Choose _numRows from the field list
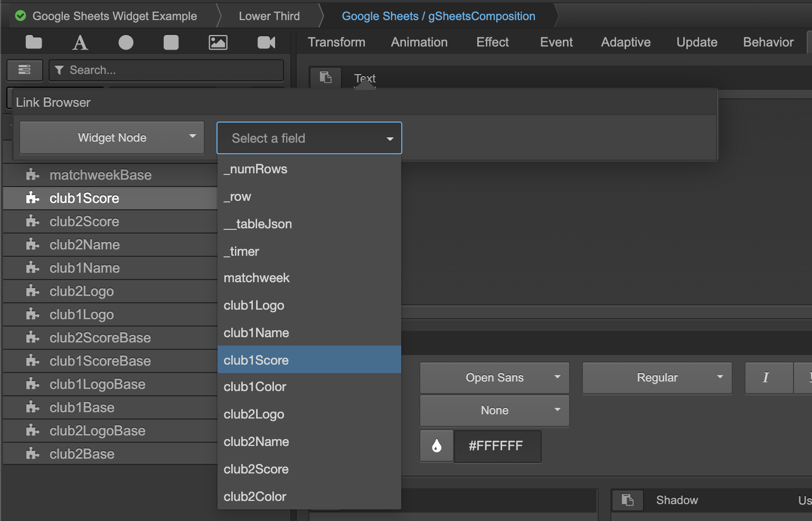This screenshot has height=521, width=812. click(x=309, y=169)
